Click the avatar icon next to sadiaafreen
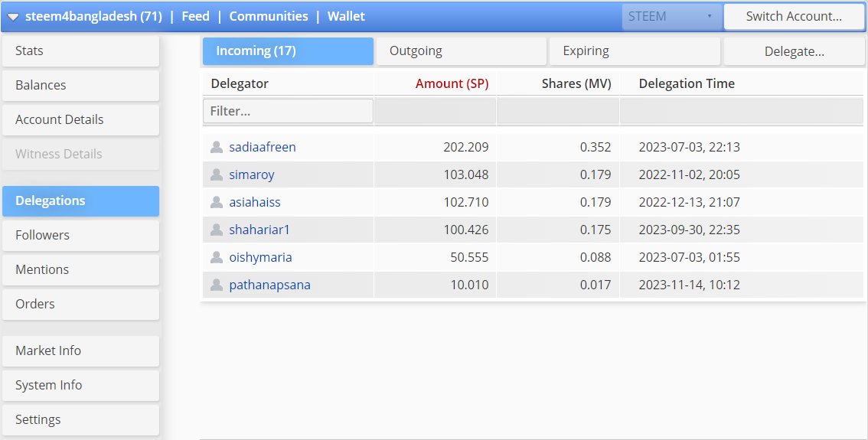The width and height of the screenshot is (868, 440). tap(217, 147)
